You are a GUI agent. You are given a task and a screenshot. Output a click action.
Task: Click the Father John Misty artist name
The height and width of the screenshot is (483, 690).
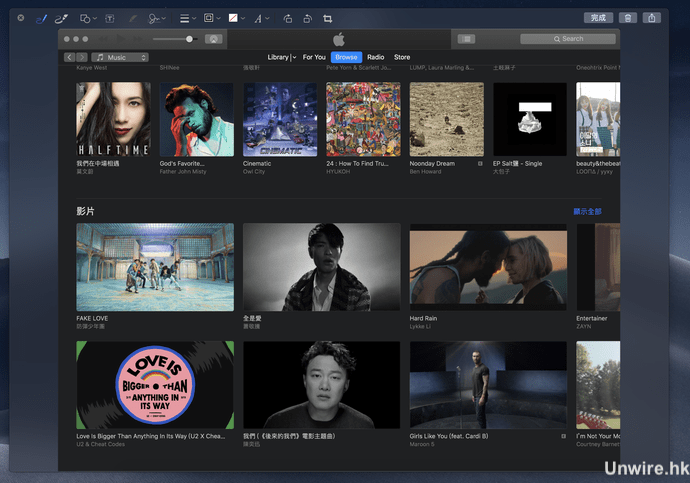pyautogui.click(x=183, y=172)
